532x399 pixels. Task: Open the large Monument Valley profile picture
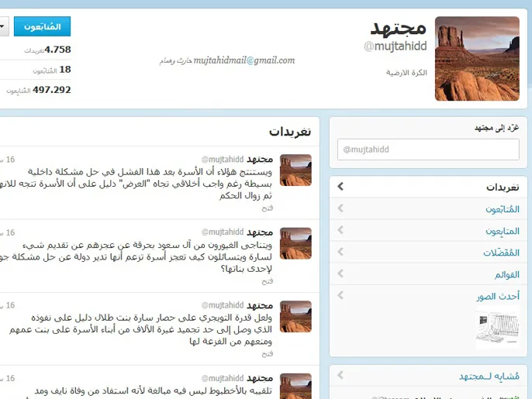477,59
